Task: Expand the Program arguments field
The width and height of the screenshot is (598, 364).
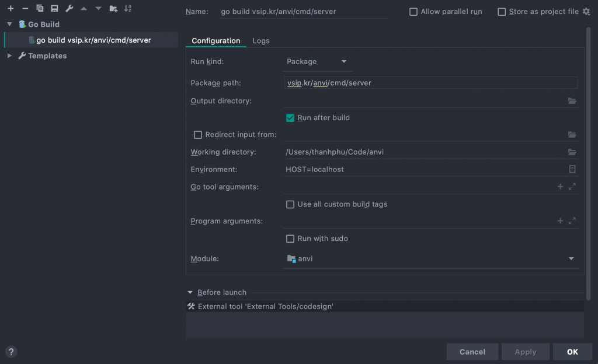Action: coord(572,221)
